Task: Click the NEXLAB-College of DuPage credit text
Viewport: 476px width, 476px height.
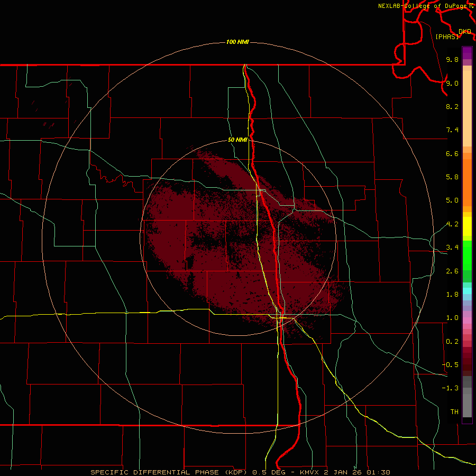Action: coord(423,6)
